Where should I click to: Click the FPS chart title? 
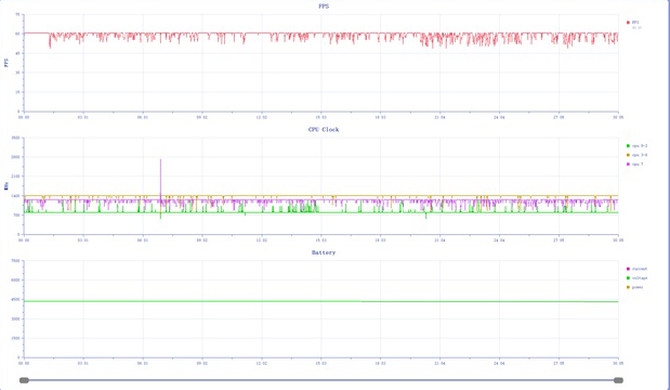tap(324, 6)
